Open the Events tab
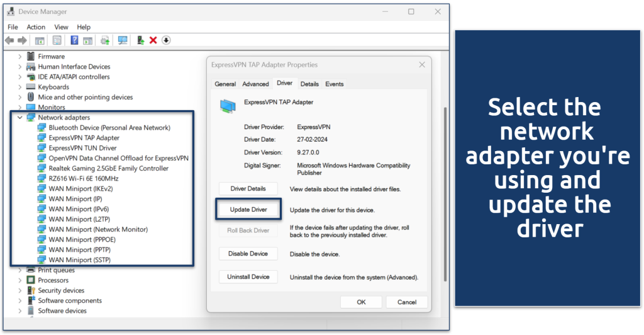This screenshot has height=335, width=644. click(334, 84)
